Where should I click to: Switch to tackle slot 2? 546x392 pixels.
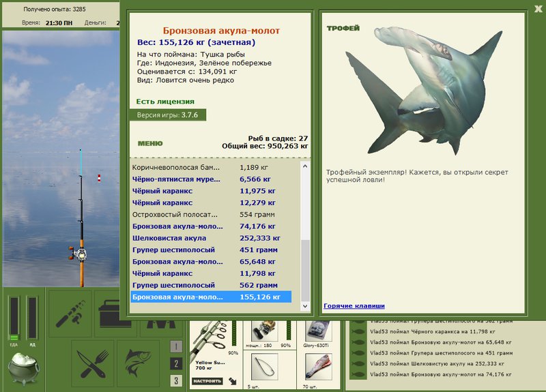click(x=176, y=363)
